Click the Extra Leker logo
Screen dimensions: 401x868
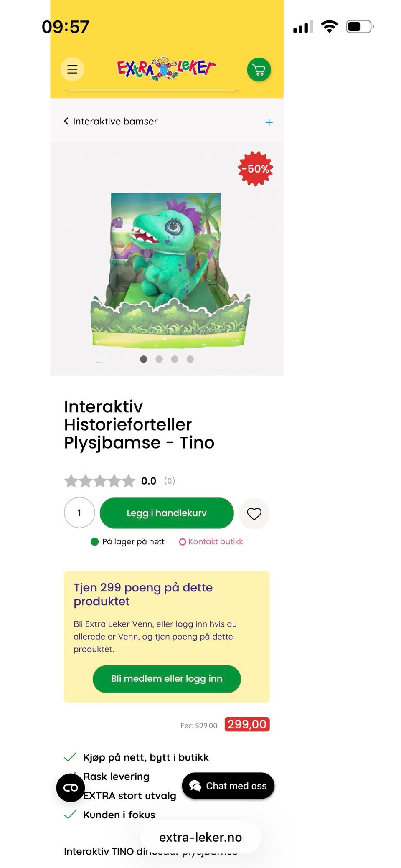[x=166, y=69]
